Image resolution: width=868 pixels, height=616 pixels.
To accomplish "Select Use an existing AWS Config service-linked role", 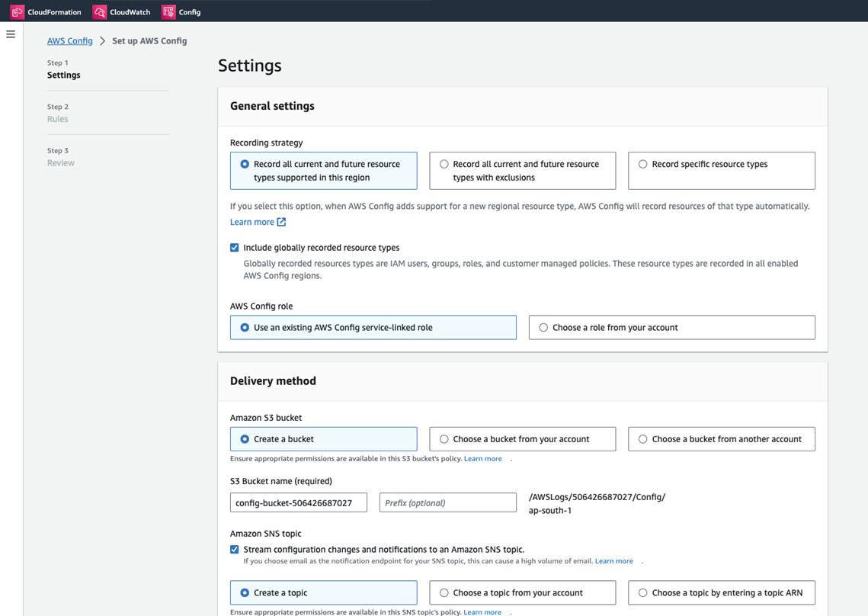I will 373,327.
